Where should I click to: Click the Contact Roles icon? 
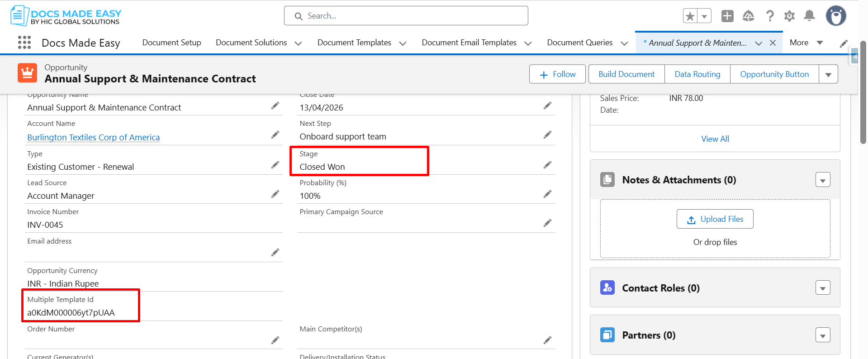pyautogui.click(x=607, y=287)
